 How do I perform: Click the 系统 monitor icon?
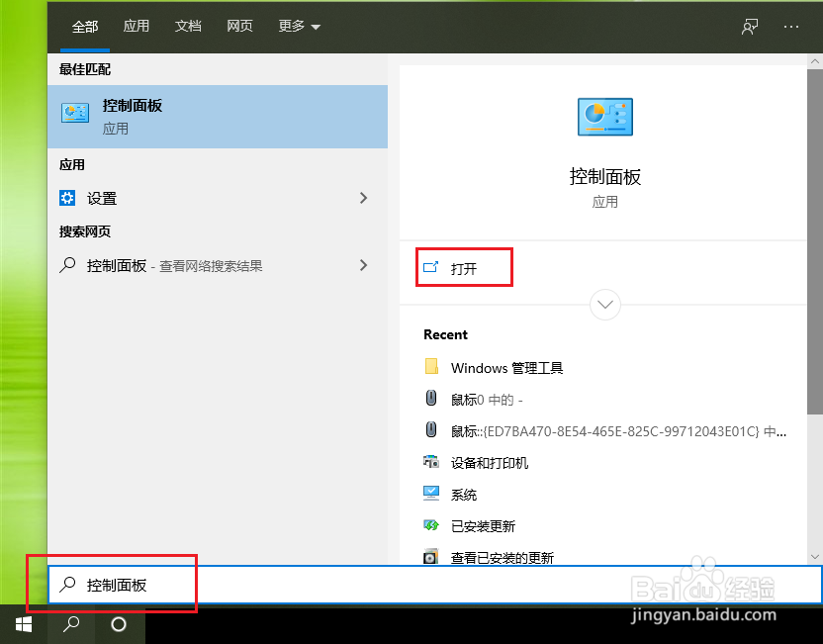[x=431, y=494]
